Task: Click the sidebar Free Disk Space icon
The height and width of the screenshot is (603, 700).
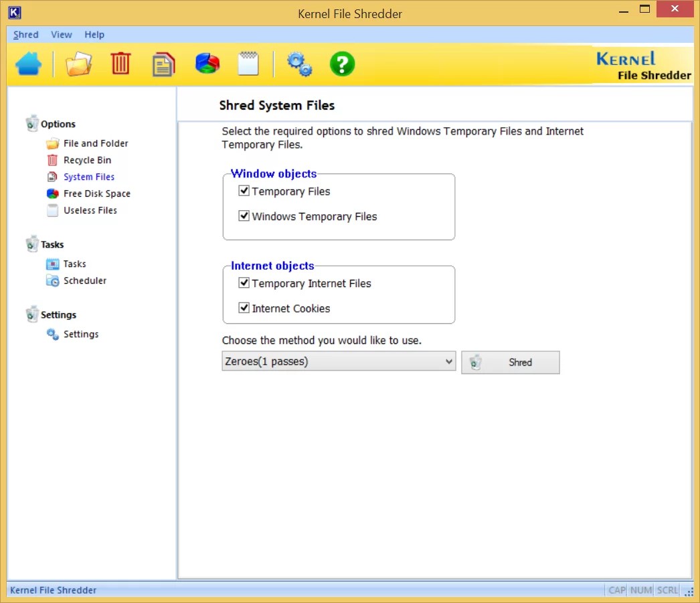Action: click(53, 193)
